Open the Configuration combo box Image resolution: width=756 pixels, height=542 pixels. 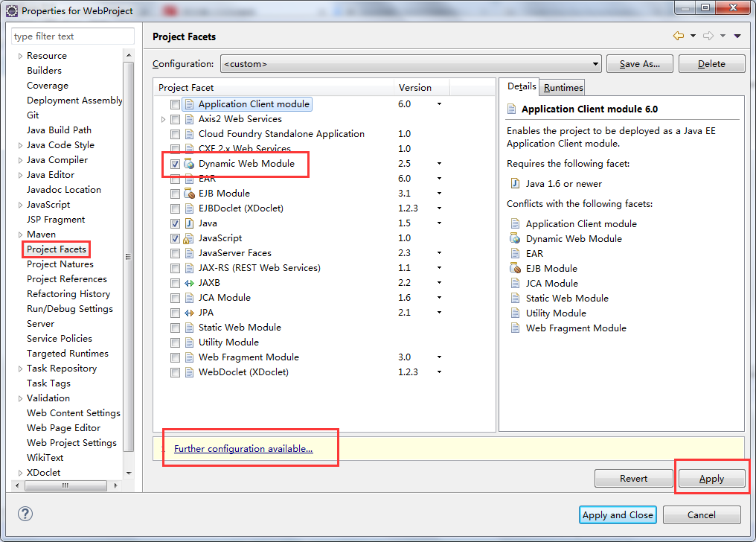(411, 63)
